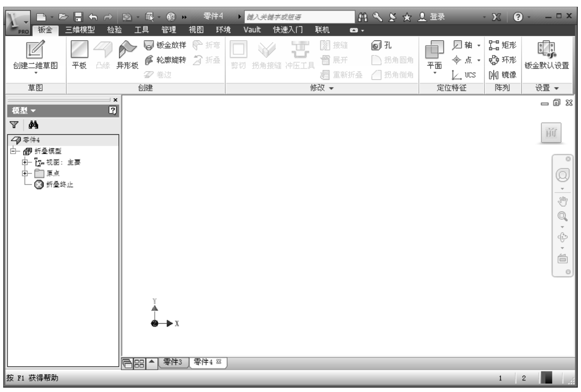Click the 登录 sign-in button
This screenshot has width=581, height=392.
(432, 17)
